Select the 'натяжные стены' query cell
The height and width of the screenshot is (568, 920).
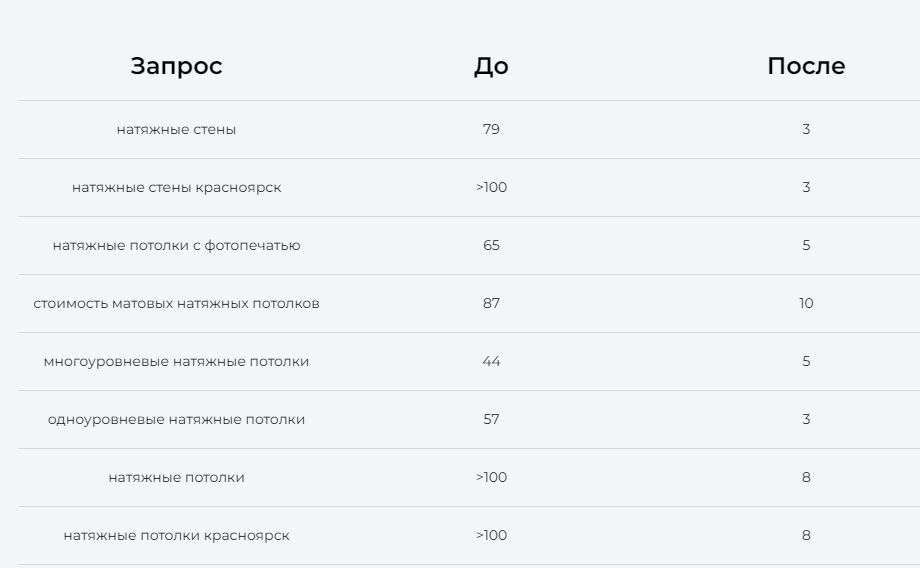tap(176, 129)
